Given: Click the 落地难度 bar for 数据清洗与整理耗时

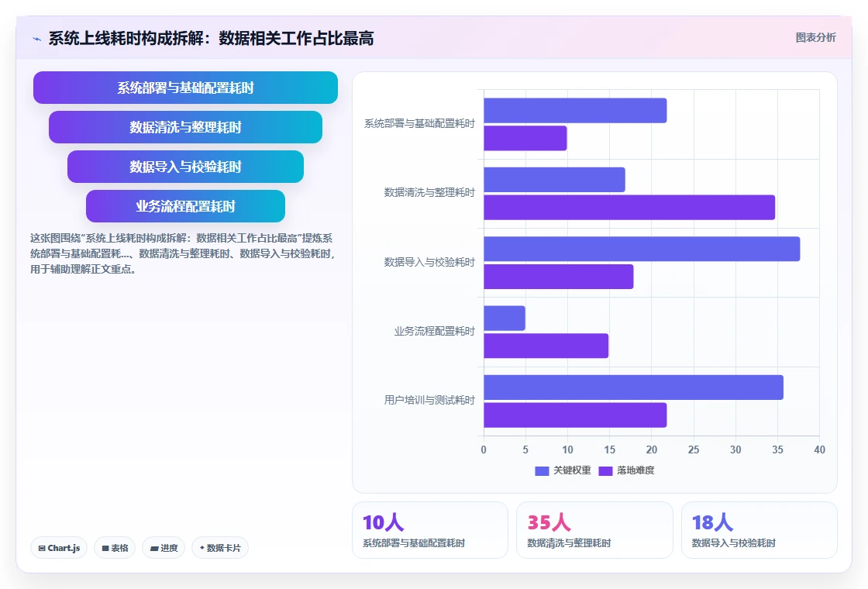Looking at the screenshot, I should [629, 208].
